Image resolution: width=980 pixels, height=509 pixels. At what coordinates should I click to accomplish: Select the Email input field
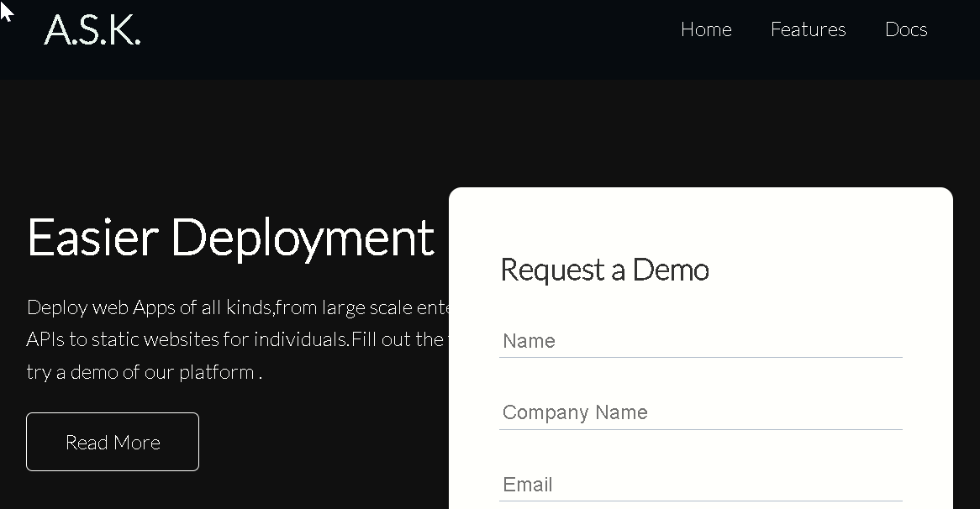click(700, 485)
